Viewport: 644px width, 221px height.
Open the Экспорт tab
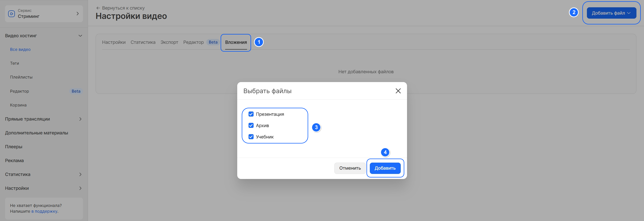[169, 42]
